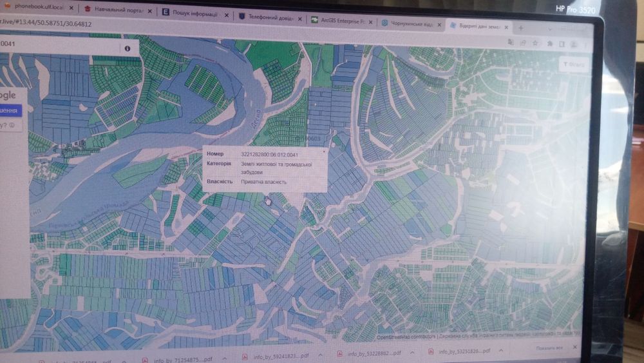644x363 pixels.
Task: Expand options for info_by_53228882 pdf
Action: [412, 352]
